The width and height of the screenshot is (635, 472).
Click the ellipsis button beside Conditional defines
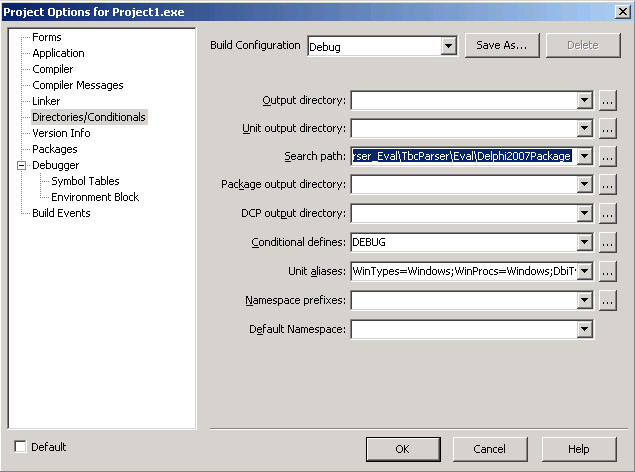coord(607,243)
